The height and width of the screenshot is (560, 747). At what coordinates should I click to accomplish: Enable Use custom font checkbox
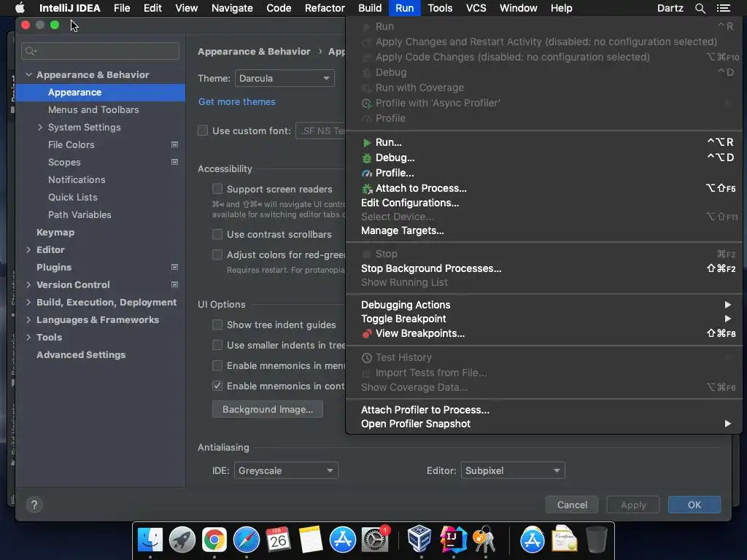203,131
